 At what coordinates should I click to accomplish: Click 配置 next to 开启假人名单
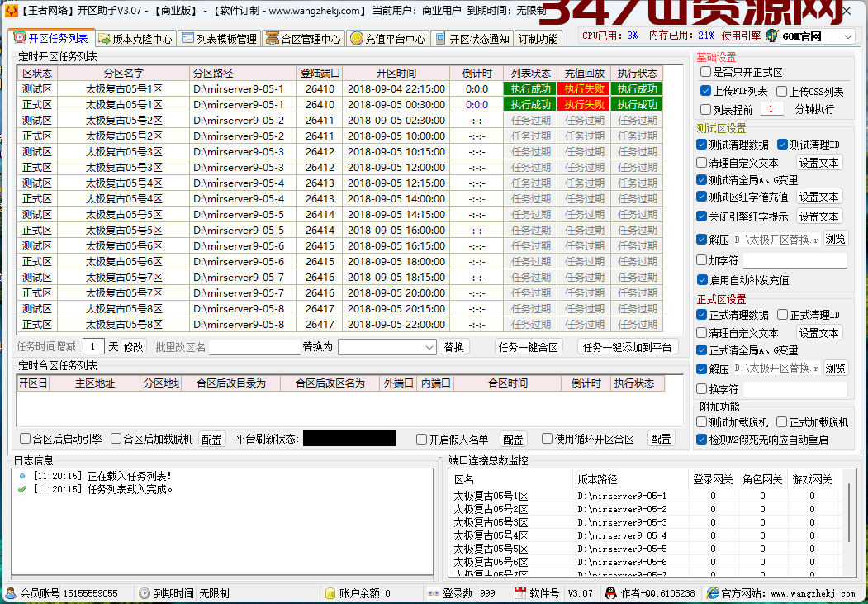[513, 440]
